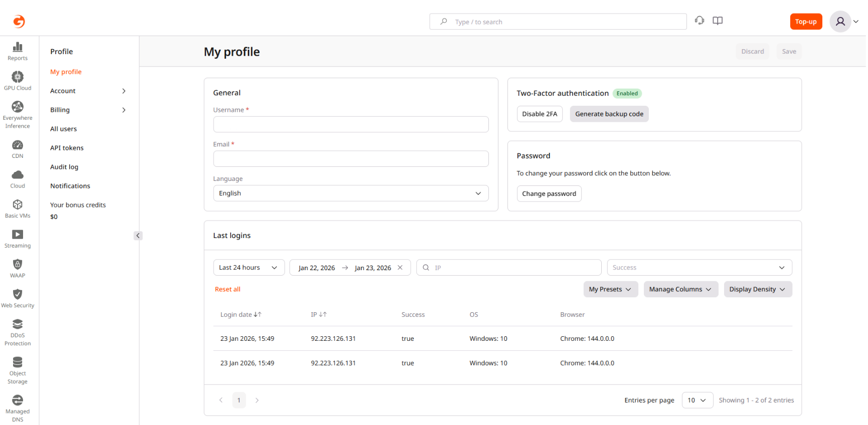Screen dimensions: 868x425
Task: Open DDoS Protection section
Action: point(18,332)
